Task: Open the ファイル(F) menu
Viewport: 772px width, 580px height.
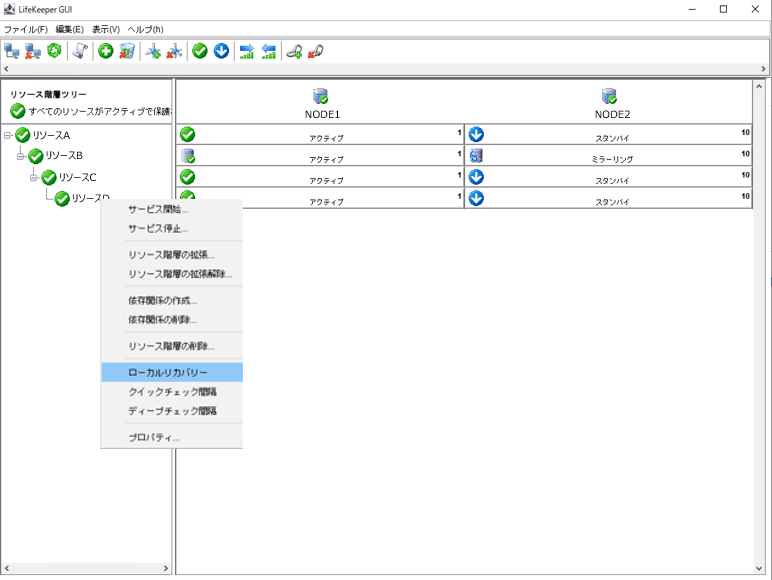Action: (26, 30)
